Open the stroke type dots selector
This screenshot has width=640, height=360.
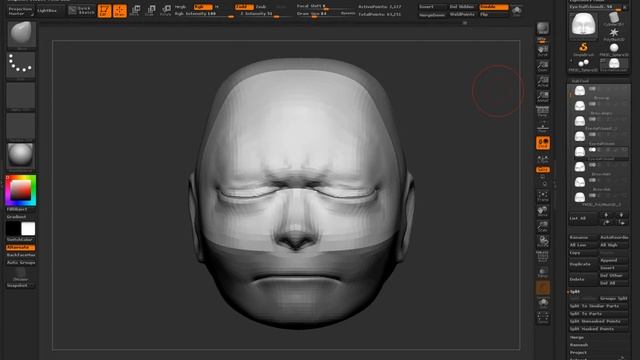point(21,64)
